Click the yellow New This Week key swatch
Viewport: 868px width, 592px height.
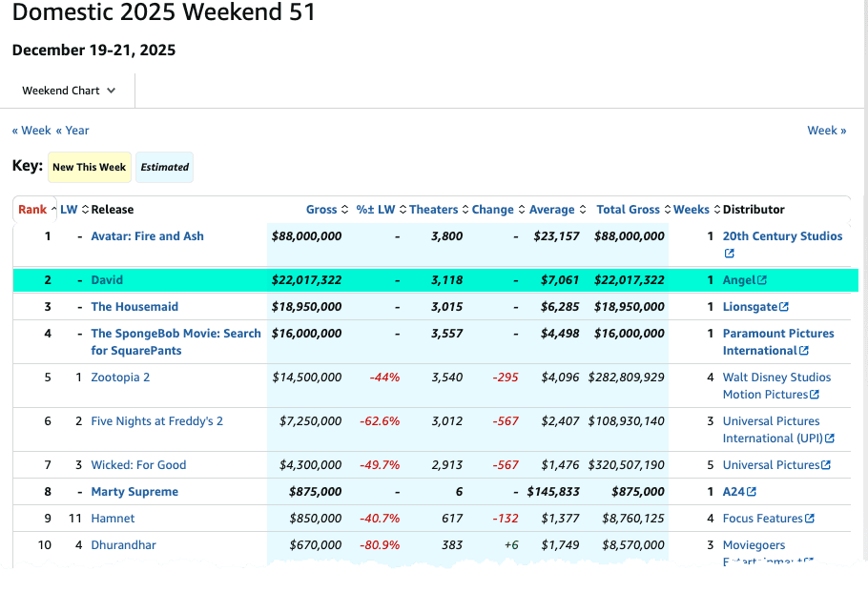click(89, 167)
